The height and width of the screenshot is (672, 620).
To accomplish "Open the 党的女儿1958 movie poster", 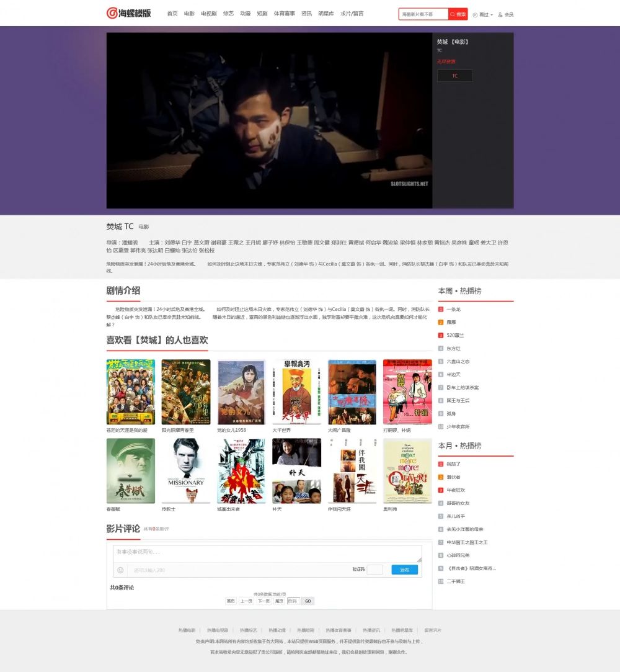I will [241, 392].
